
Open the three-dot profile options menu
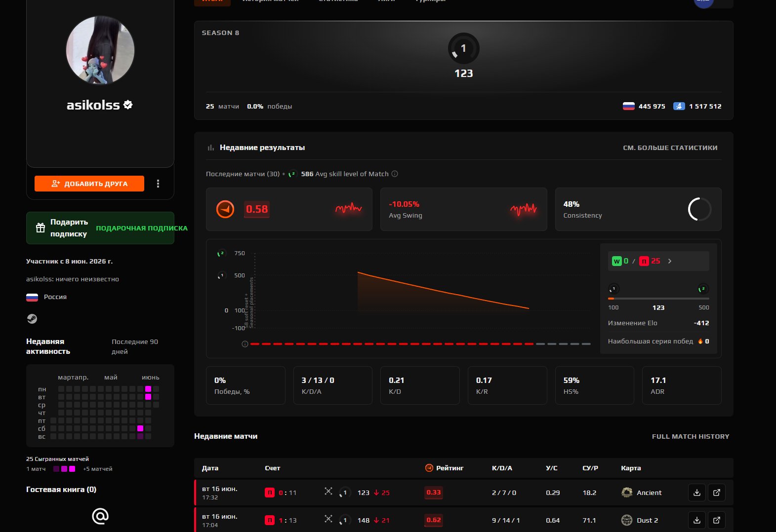tap(158, 184)
